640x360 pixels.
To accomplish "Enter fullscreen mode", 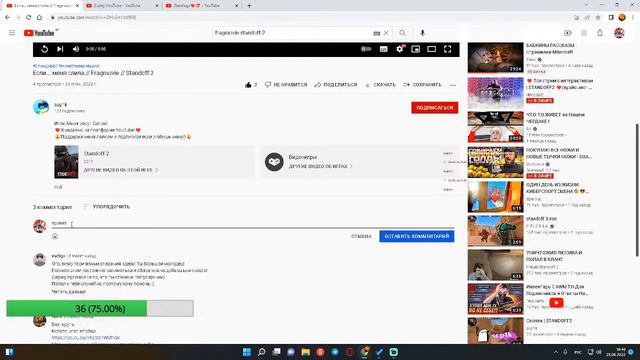I will [448, 49].
